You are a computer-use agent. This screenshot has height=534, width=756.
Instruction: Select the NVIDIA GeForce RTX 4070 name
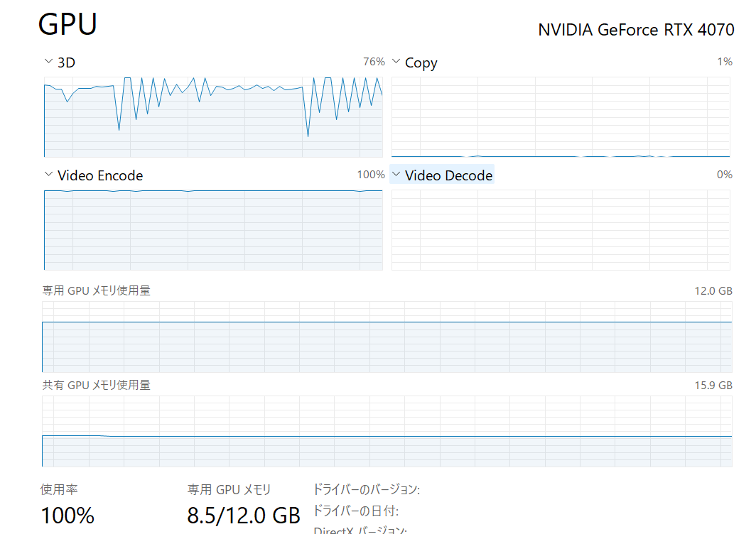coord(636,30)
